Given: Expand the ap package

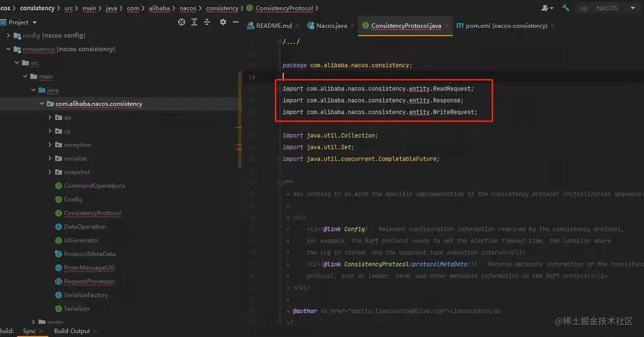Looking at the screenshot, I should pos(50,118).
